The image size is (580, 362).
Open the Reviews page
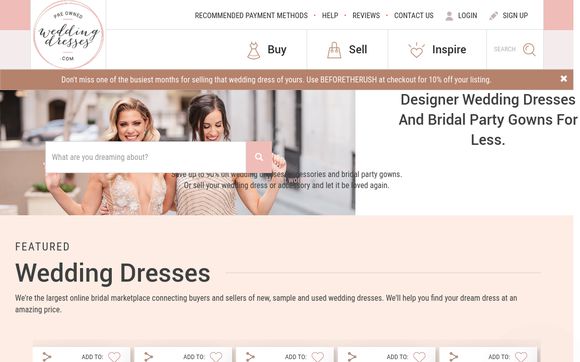tap(366, 16)
